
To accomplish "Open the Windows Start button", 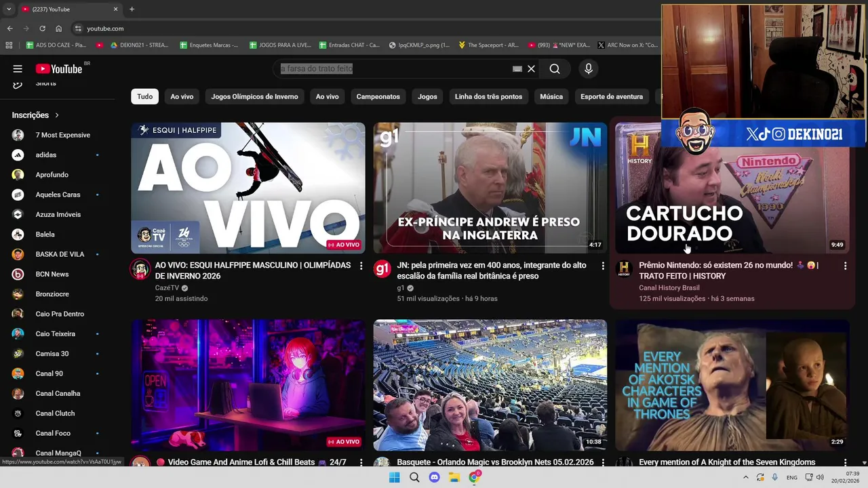I will (394, 477).
